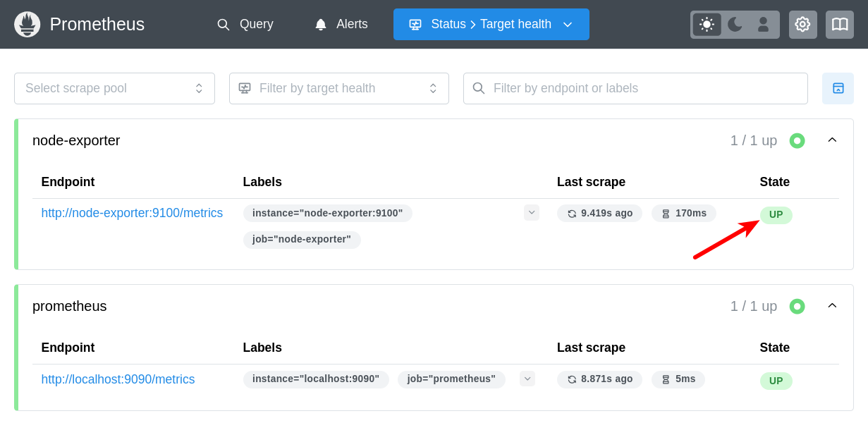Click the 8.871s ago last scrape badge
This screenshot has height=435, width=868.
point(599,379)
